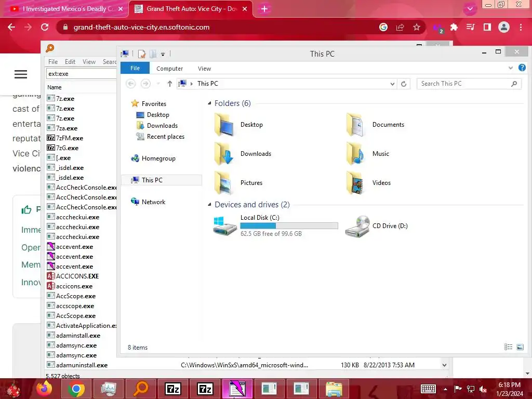Screen dimensions: 532x399
Task: Select Desktop under Favorites
Action: pyautogui.click(x=158, y=115)
